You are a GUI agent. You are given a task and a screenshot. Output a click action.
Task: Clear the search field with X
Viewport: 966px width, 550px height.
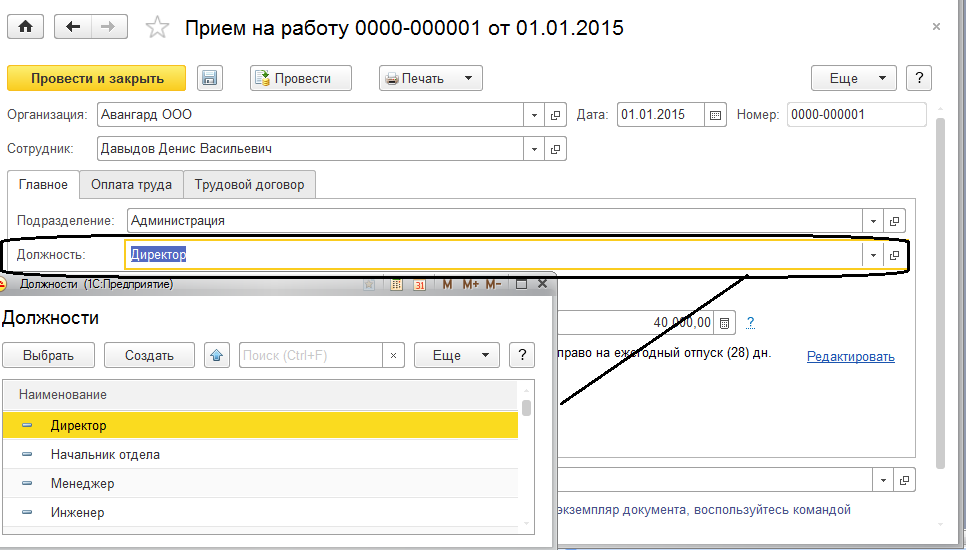[x=393, y=355]
